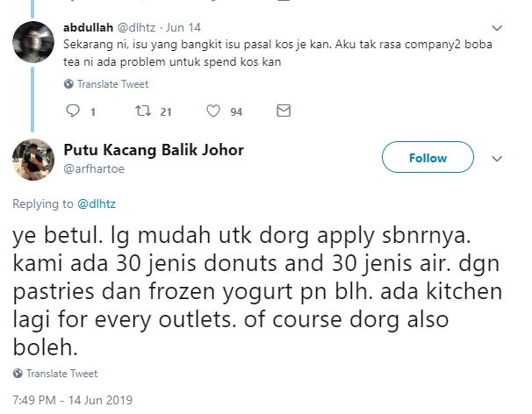Click the reply text starting "ye betul"
Viewport: 532px width, 414px height.
tap(255, 289)
